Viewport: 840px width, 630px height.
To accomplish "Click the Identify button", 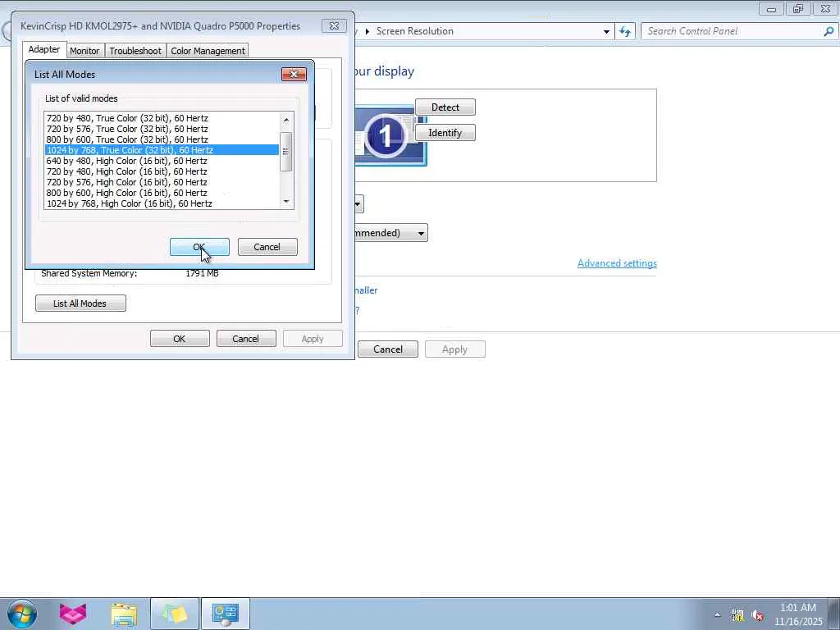I will (x=445, y=133).
